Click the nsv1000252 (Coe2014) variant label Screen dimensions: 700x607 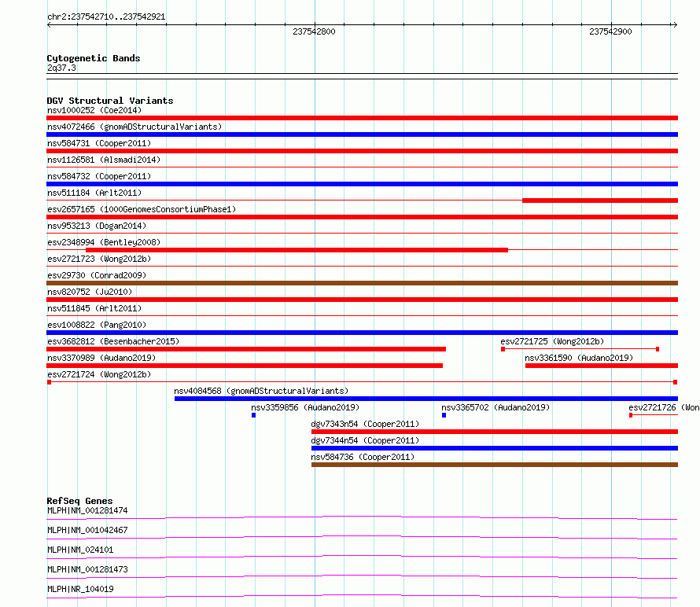[x=94, y=110]
